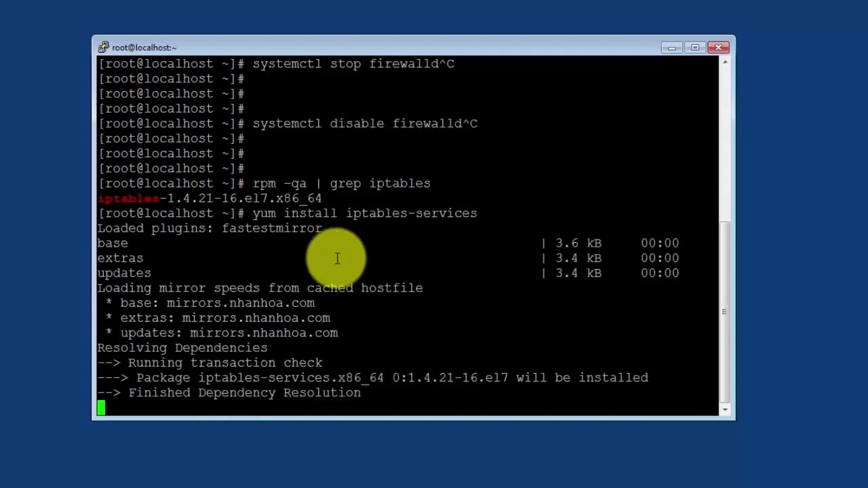868x488 pixels.
Task: Minimize the root@localhost terminal window
Action: [x=671, y=47]
